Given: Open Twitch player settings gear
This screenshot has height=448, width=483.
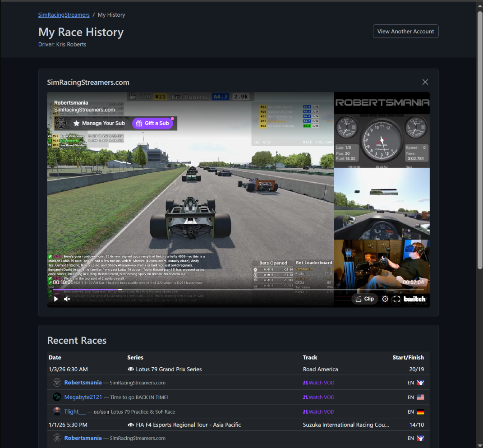Looking at the screenshot, I should coord(385,299).
